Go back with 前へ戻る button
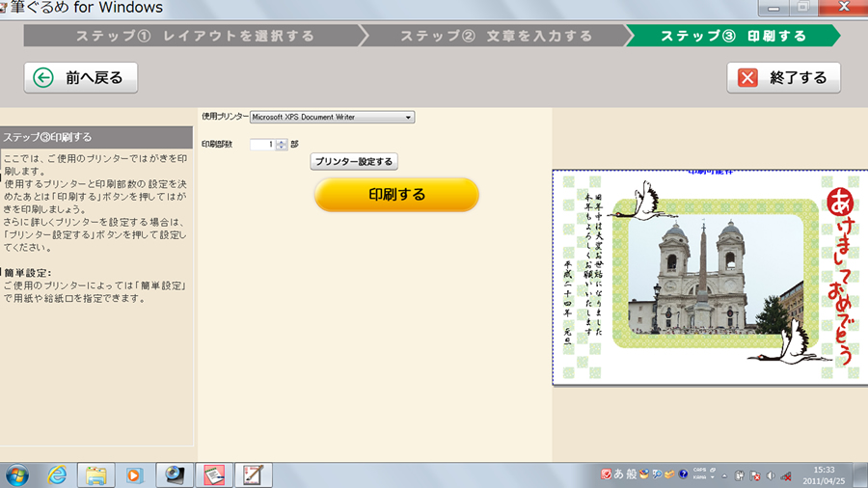Screen dimensions: 868x488 (81, 78)
